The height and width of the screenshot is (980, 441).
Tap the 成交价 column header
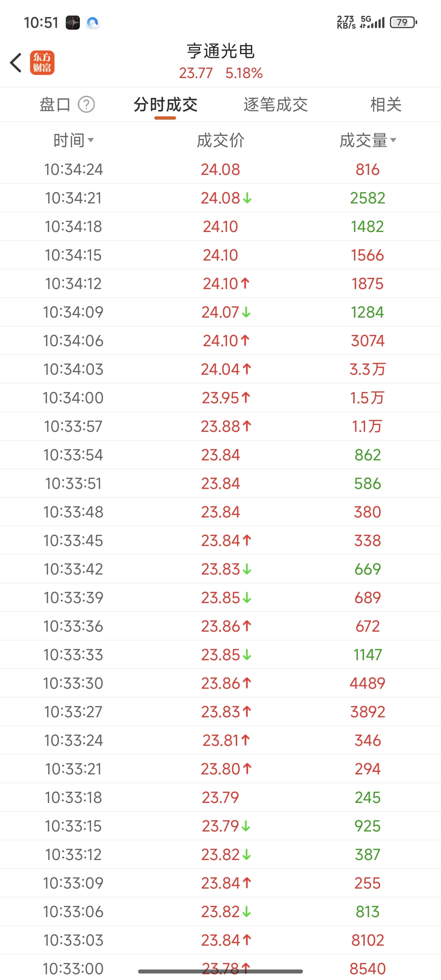[x=220, y=140]
